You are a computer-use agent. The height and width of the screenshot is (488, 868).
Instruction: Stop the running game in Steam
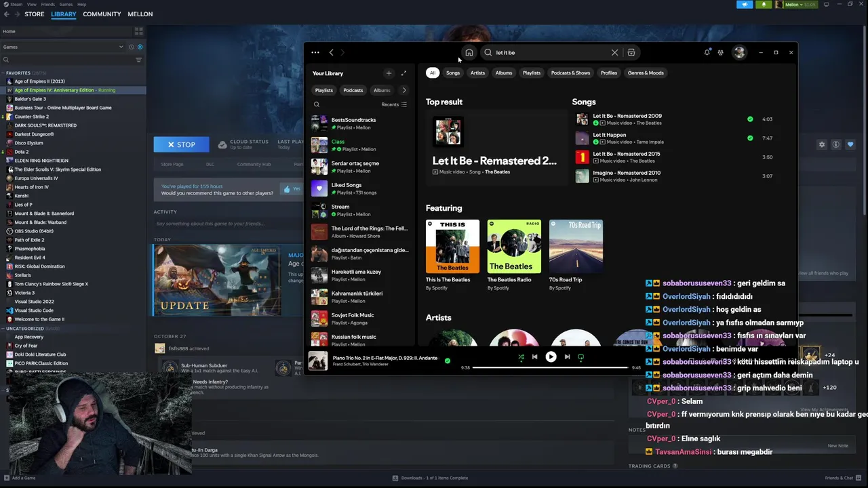[x=181, y=144]
